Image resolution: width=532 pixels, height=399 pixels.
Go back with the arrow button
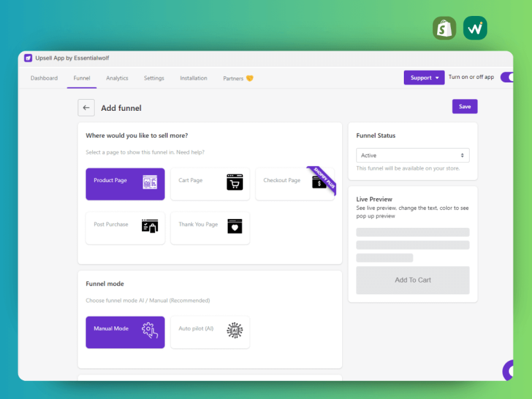click(x=86, y=108)
